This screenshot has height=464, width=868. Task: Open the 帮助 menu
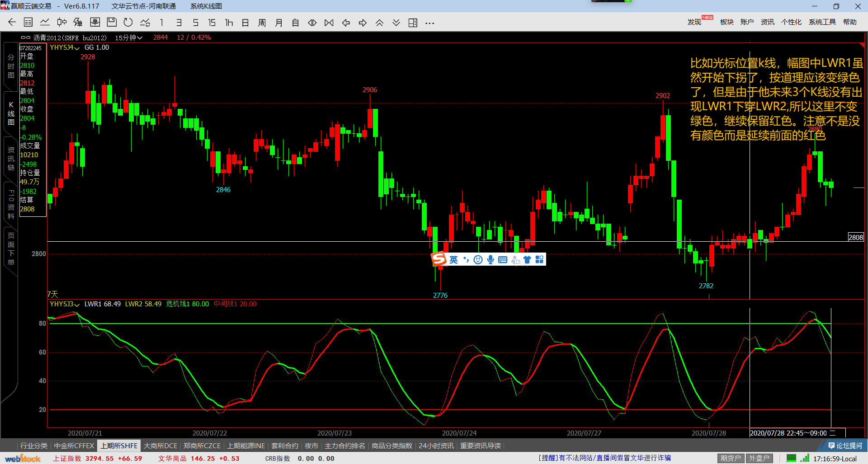(850, 22)
